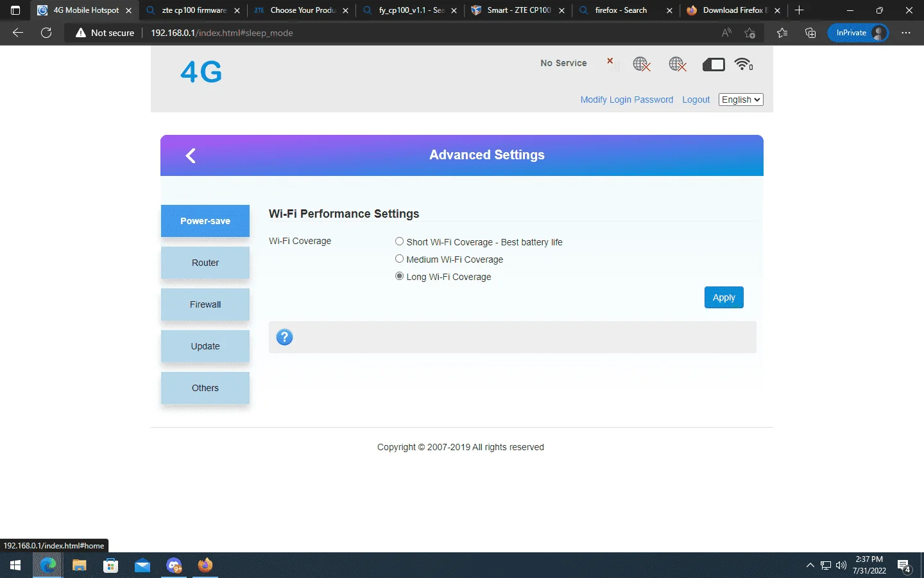The height and width of the screenshot is (578, 924).
Task: Open the Update settings section
Action: [x=205, y=346]
